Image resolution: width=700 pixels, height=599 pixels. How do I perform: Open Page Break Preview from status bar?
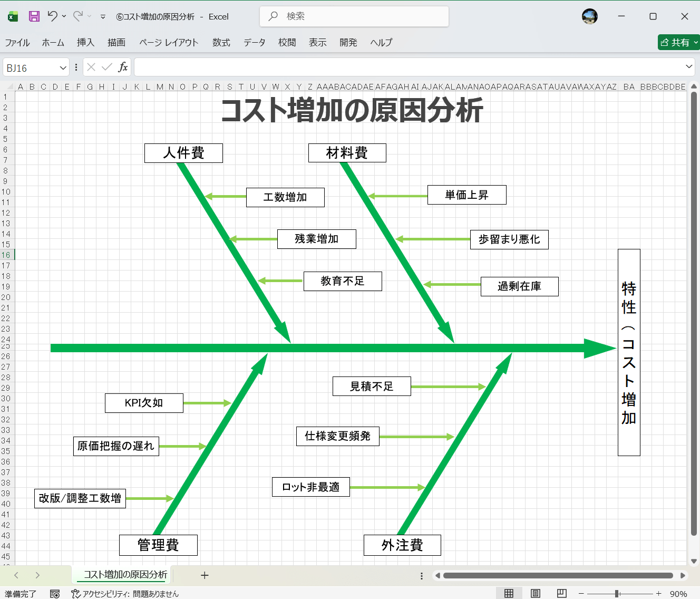(x=561, y=593)
